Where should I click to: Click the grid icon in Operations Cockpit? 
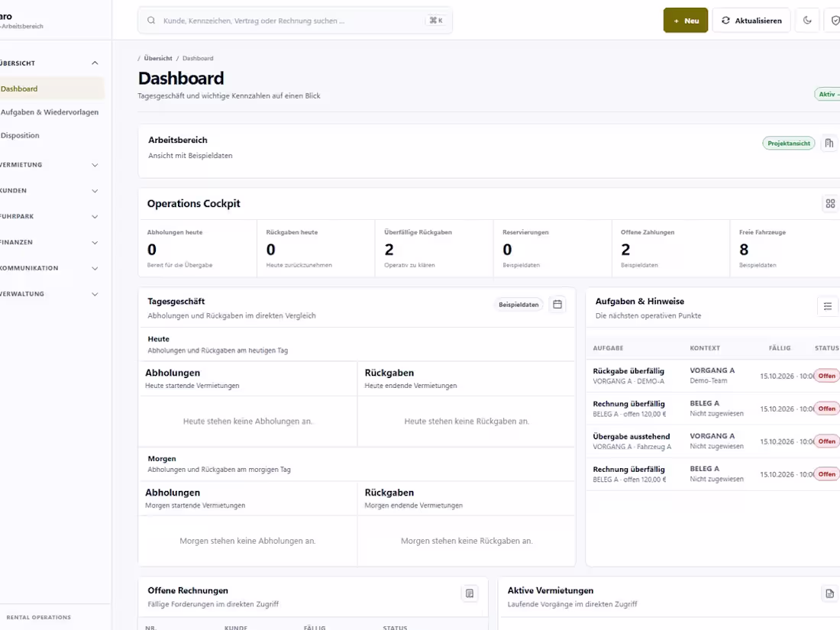[830, 204]
